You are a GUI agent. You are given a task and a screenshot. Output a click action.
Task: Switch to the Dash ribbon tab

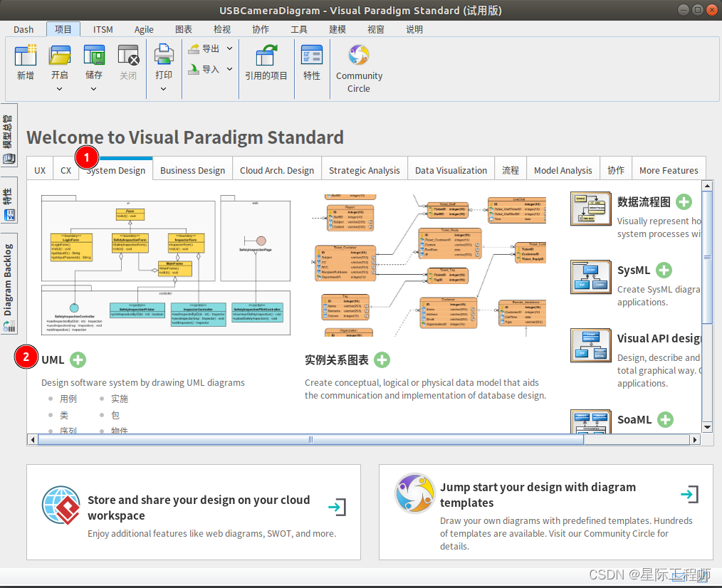pos(23,29)
